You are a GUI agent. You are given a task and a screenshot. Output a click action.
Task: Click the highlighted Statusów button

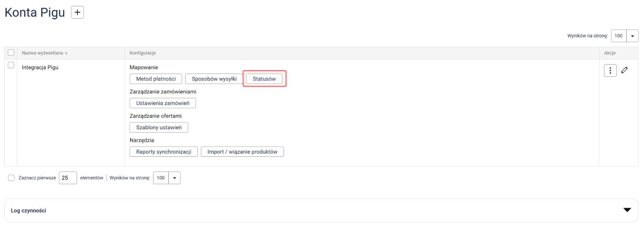coord(264,79)
